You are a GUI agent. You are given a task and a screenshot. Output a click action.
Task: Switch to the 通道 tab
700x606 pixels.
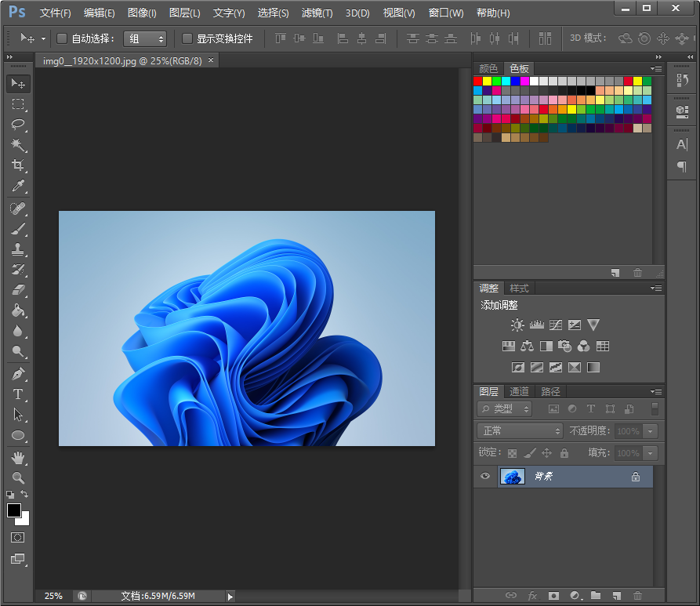[x=519, y=391]
